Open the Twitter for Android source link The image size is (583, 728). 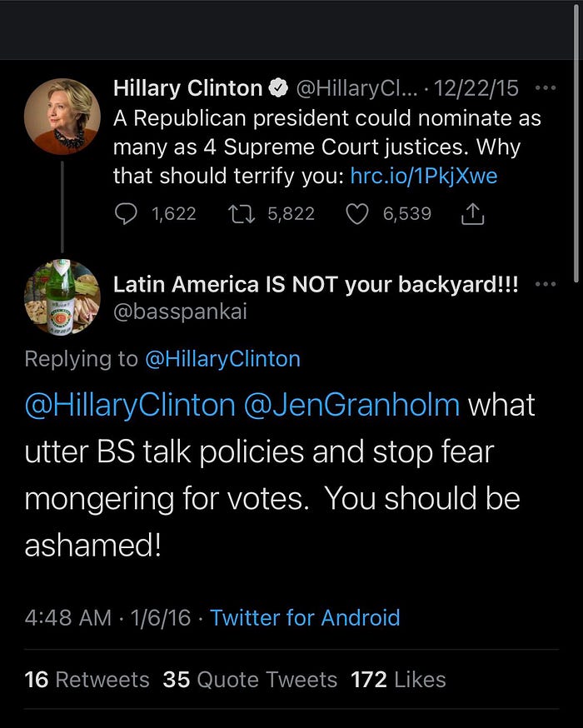pyautogui.click(x=305, y=617)
